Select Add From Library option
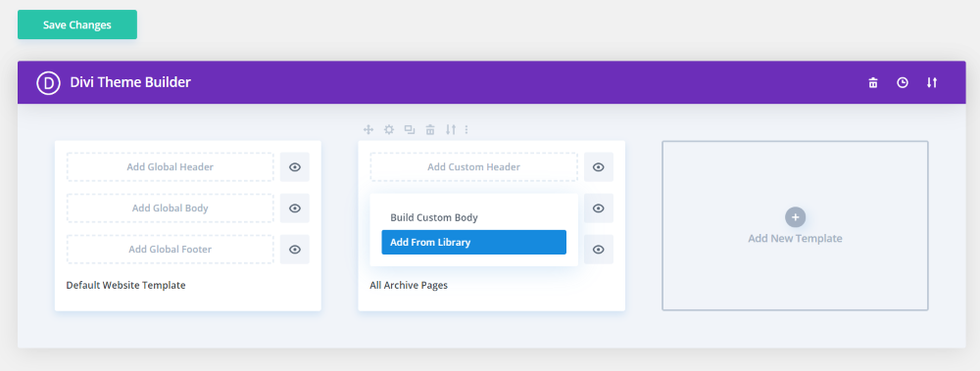 [473, 243]
